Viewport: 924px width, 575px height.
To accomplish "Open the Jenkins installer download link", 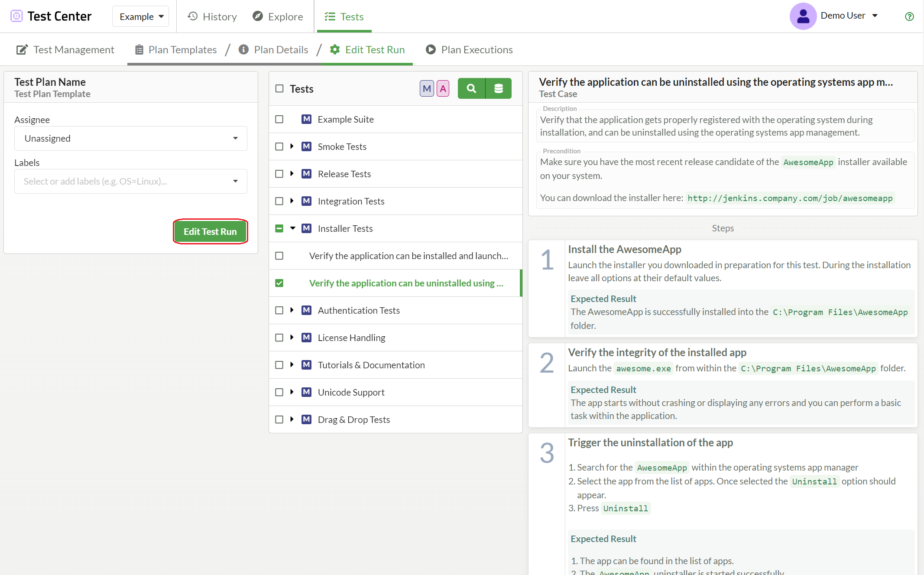I will [790, 198].
